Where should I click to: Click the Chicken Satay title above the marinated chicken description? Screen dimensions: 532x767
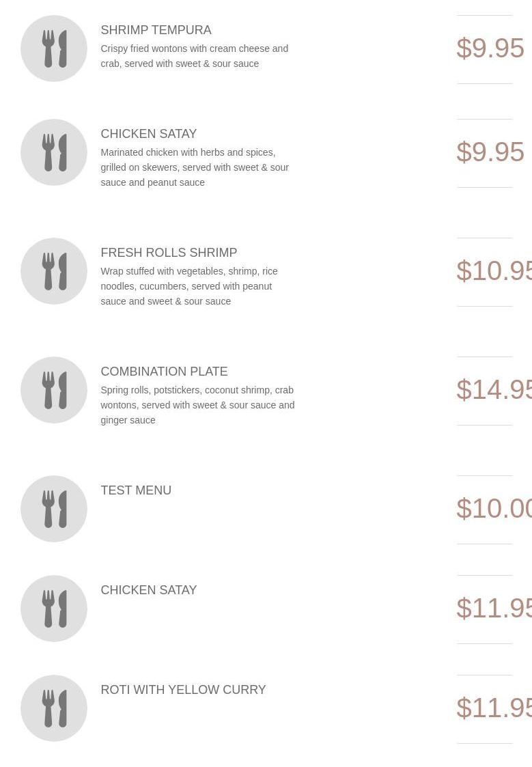148,134
